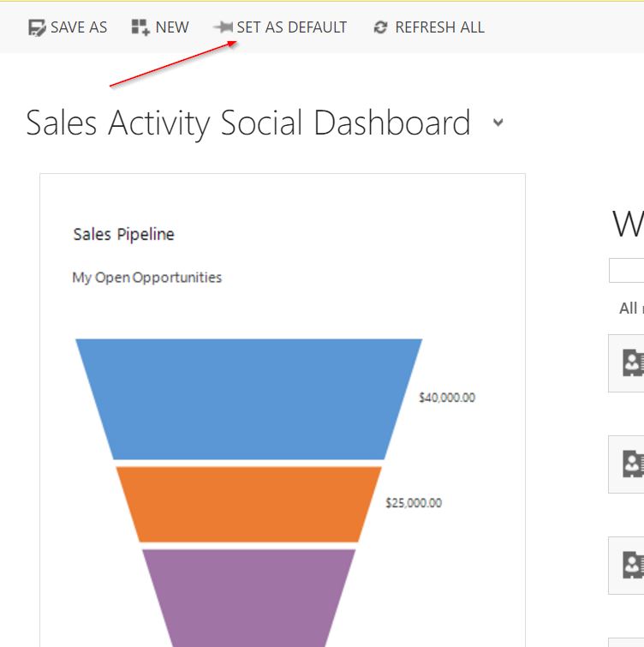Click the blue funnel segment
This screenshot has height=647, width=644.
point(248,398)
